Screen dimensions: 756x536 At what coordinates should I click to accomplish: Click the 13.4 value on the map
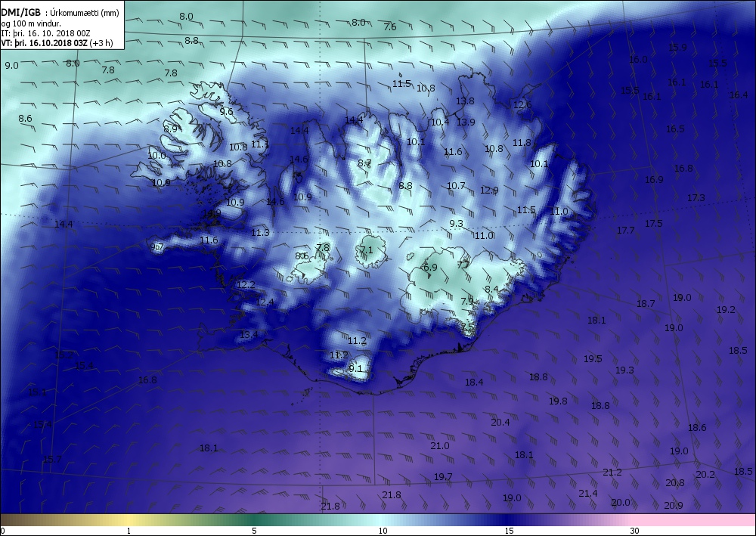click(x=249, y=334)
